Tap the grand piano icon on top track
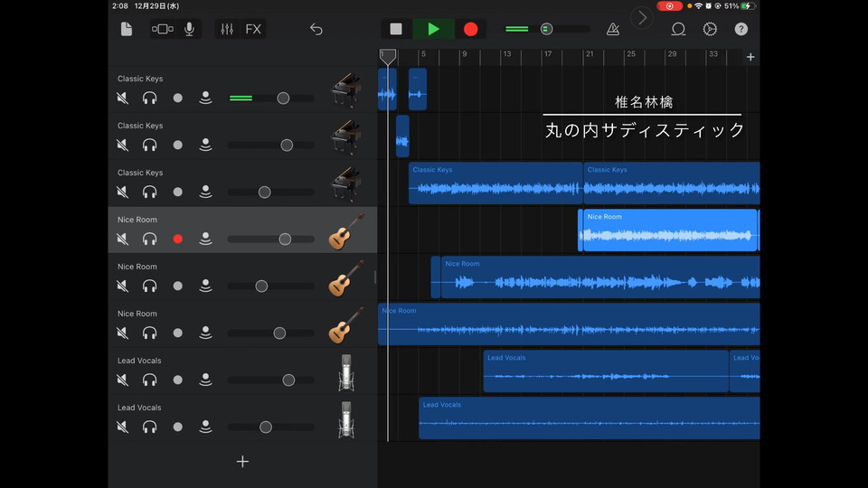 coord(346,91)
